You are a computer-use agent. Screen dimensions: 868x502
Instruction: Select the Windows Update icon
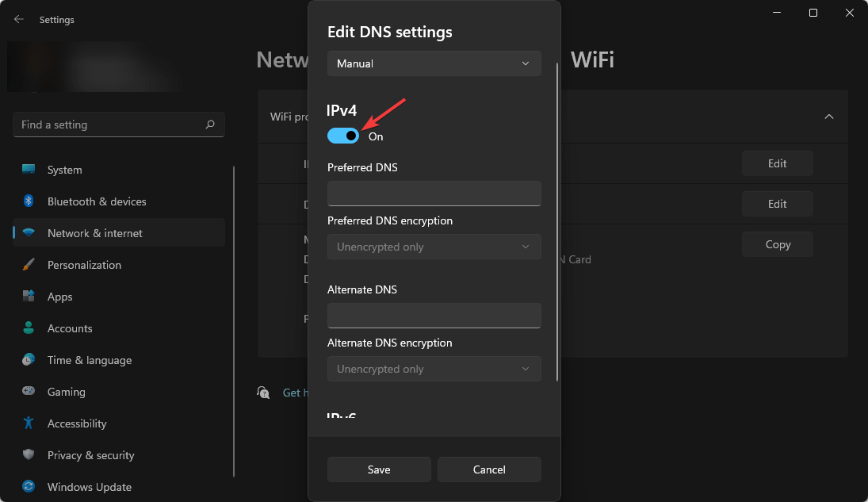(29, 486)
